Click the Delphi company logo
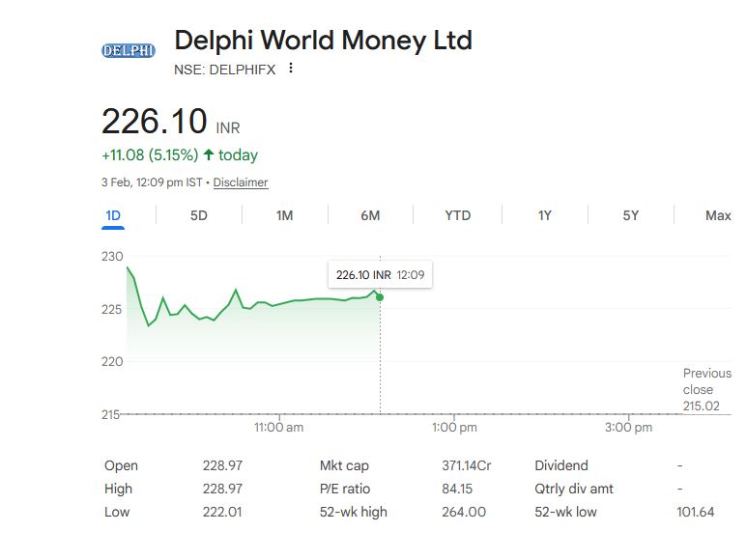The height and width of the screenshot is (560, 747). [129, 50]
